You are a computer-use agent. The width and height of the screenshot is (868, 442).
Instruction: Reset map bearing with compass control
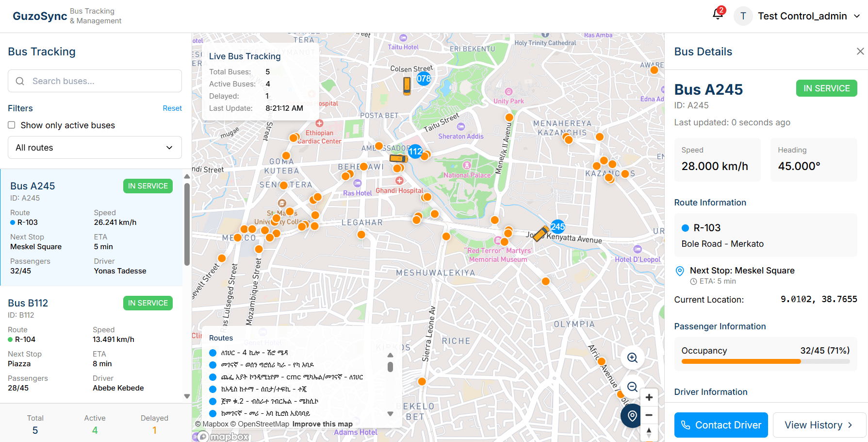click(x=649, y=432)
